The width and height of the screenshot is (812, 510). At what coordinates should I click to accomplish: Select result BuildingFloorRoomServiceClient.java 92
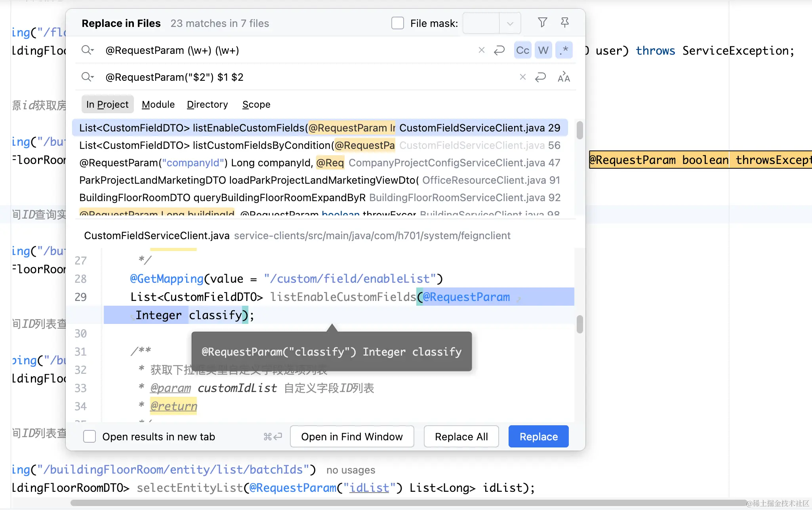pyautogui.click(x=320, y=198)
